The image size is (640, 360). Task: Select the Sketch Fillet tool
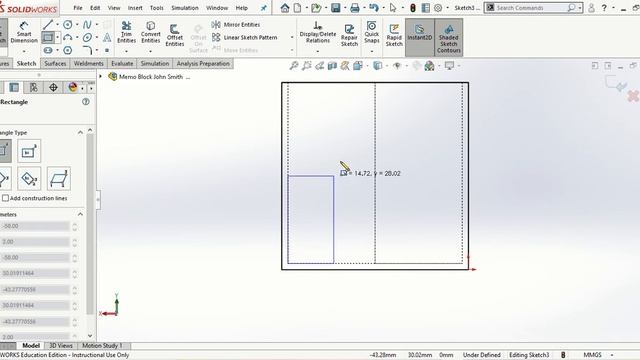point(87,50)
